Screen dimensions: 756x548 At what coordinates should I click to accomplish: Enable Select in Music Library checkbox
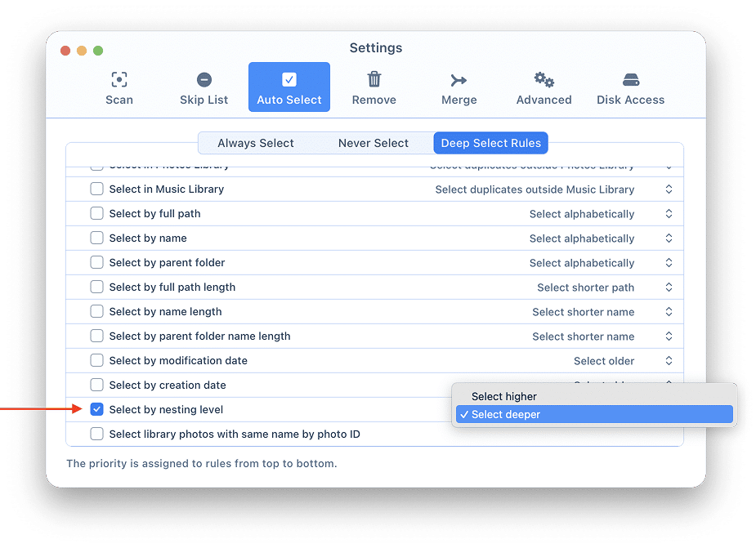pos(96,189)
